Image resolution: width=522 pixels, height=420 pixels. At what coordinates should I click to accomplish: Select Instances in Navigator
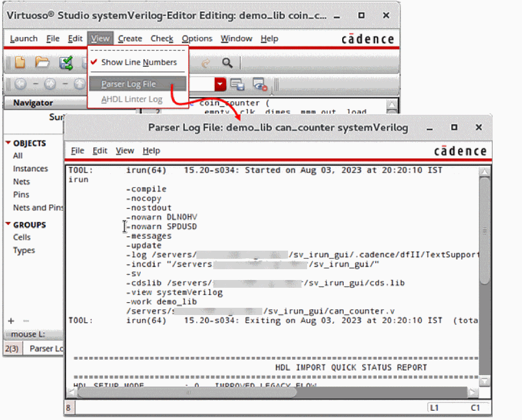coord(30,169)
